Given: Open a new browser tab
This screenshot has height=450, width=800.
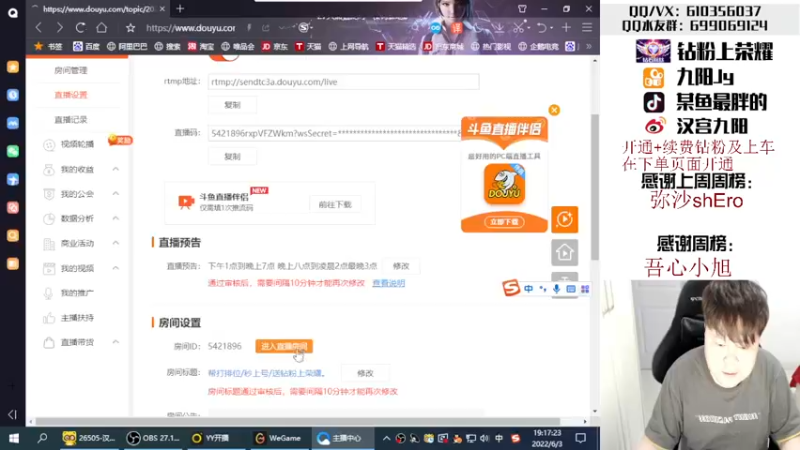Looking at the screenshot, I should [180, 9].
